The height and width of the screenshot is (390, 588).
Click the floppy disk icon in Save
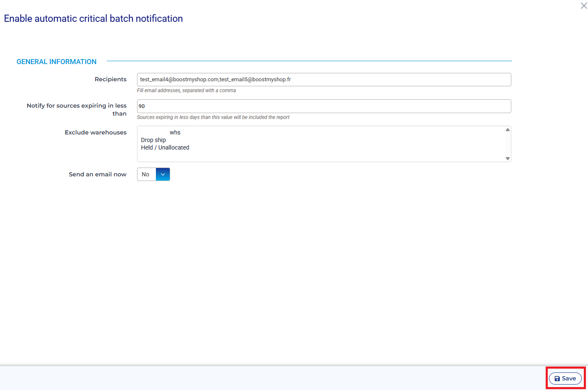557,379
